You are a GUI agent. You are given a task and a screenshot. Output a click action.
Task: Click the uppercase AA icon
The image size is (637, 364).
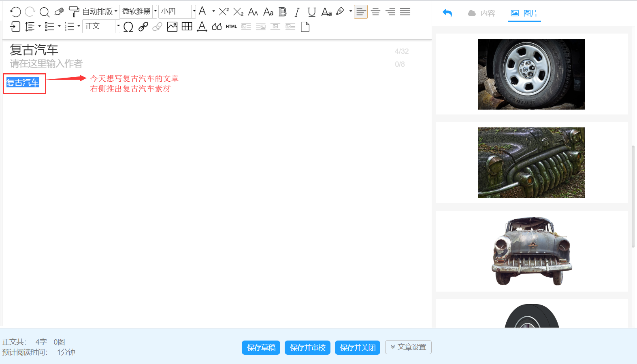tap(253, 12)
